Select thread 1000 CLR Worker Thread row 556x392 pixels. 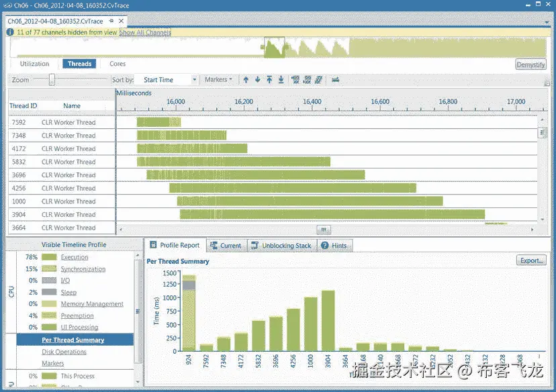[x=62, y=201]
